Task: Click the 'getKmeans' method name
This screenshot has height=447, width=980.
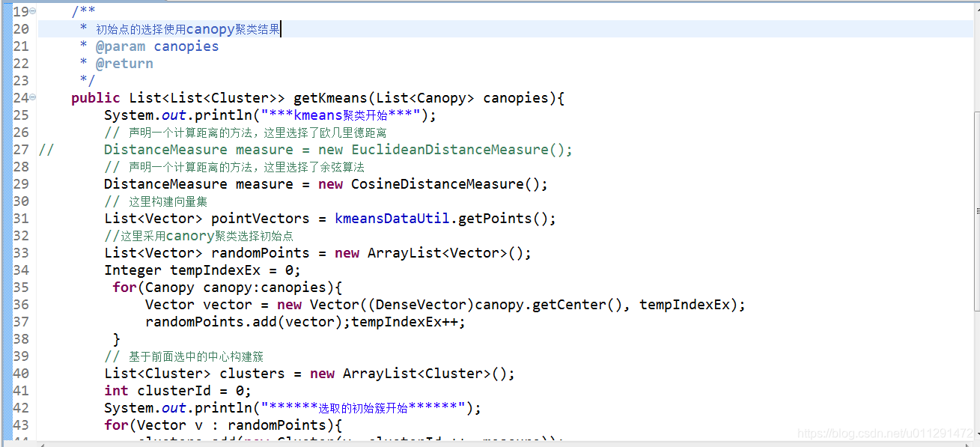Action: (331, 98)
